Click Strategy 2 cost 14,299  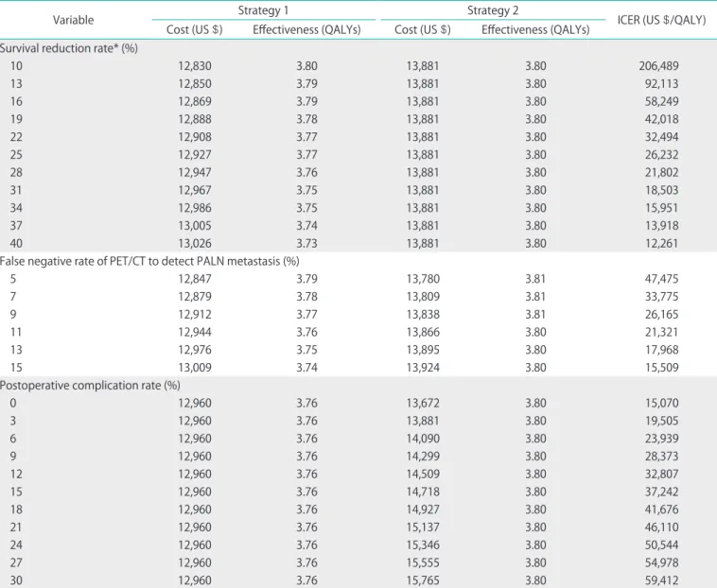point(423,457)
